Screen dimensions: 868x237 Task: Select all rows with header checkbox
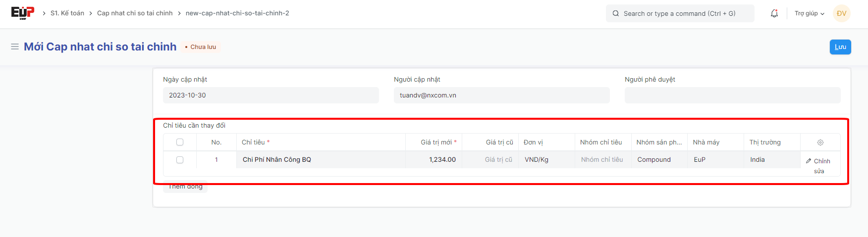[x=180, y=142]
